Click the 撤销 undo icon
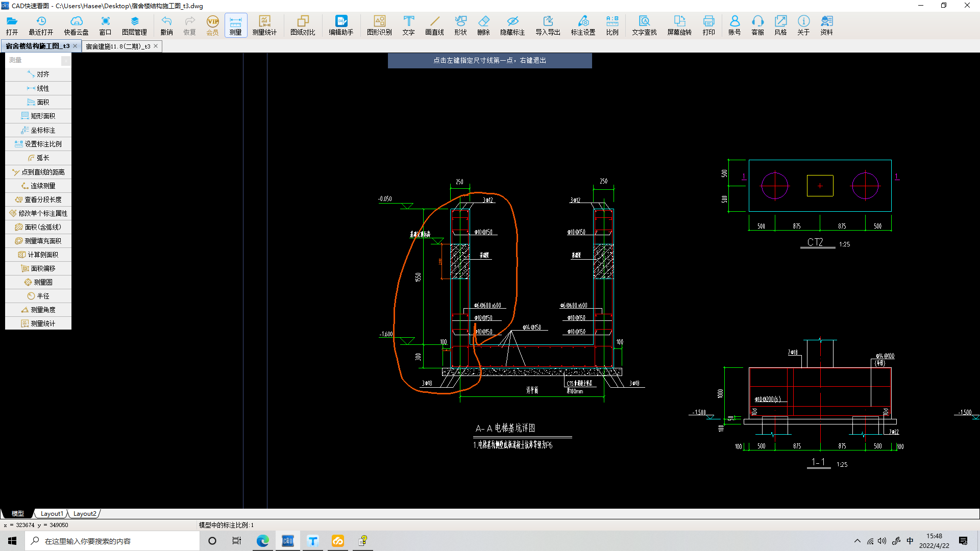The width and height of the screenshot is (980, 551). point(166,26)
